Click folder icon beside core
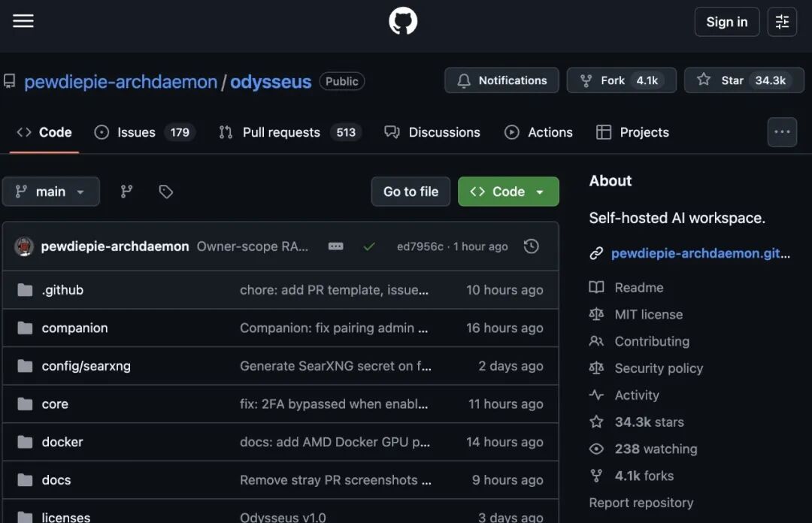 pyautogui.click(x=25, y=404)
